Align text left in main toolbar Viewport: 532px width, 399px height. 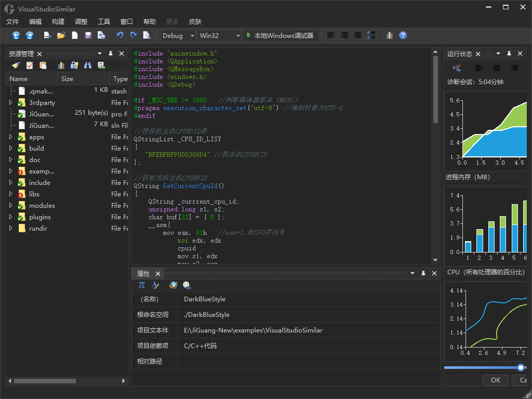coord(331,35)
